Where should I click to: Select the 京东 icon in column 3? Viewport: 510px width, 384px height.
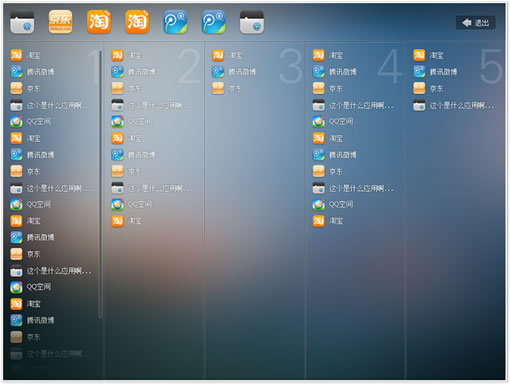[218, 88]
